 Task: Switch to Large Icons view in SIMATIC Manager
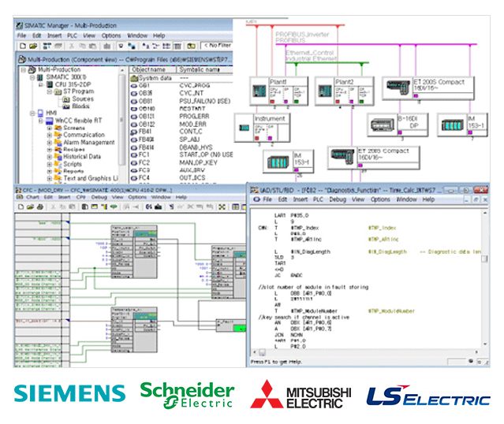point(146,46)
